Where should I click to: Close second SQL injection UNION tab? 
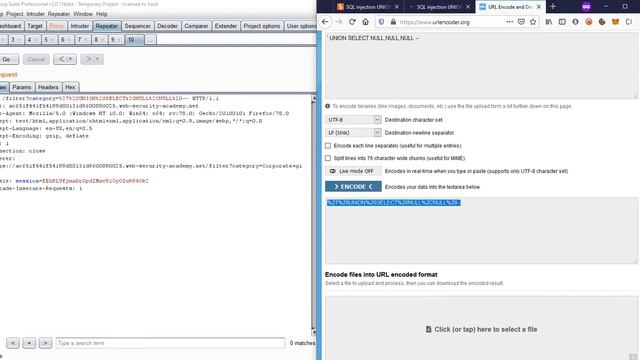pos(468,7)
